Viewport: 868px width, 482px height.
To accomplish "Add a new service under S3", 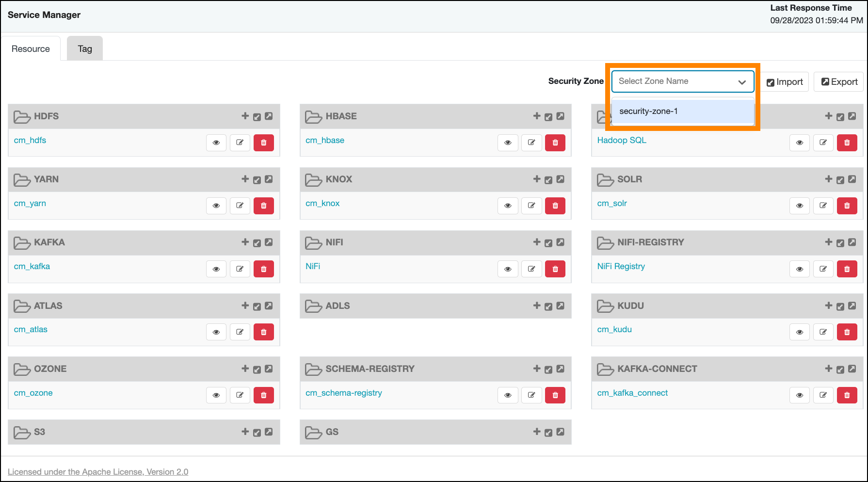I will click(245, 432).
